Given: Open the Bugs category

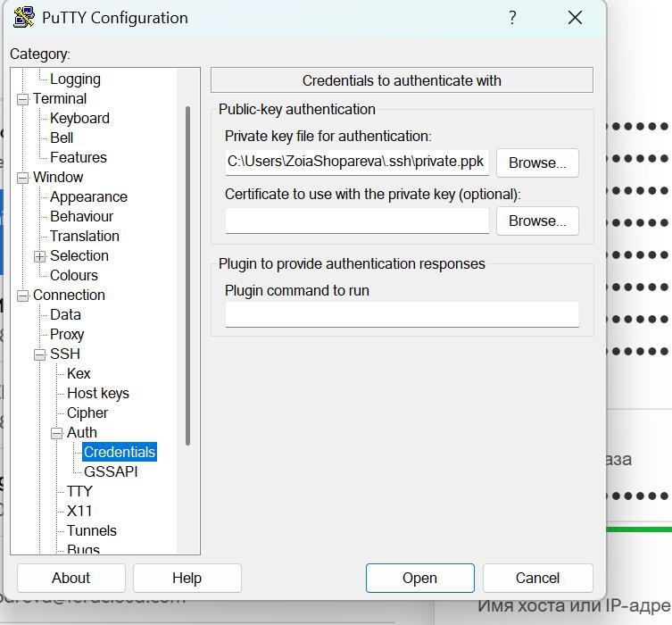Looking at the screenshot, I should click(83, 549).
